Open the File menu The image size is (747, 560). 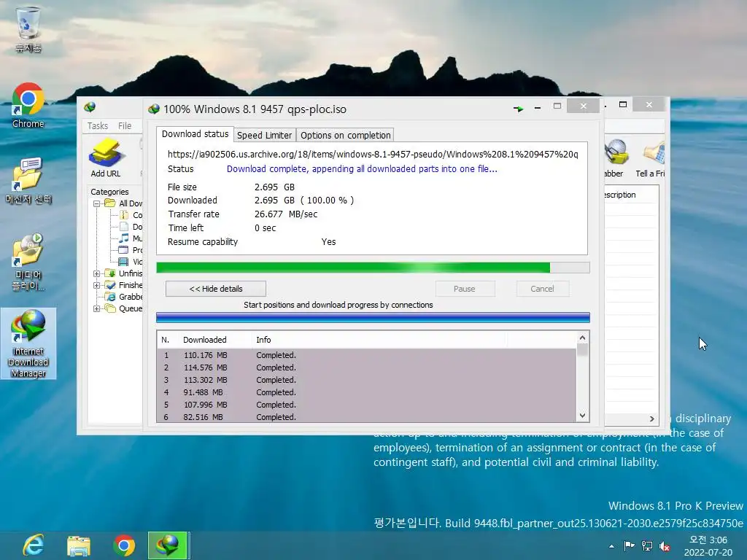click(125, 125)
